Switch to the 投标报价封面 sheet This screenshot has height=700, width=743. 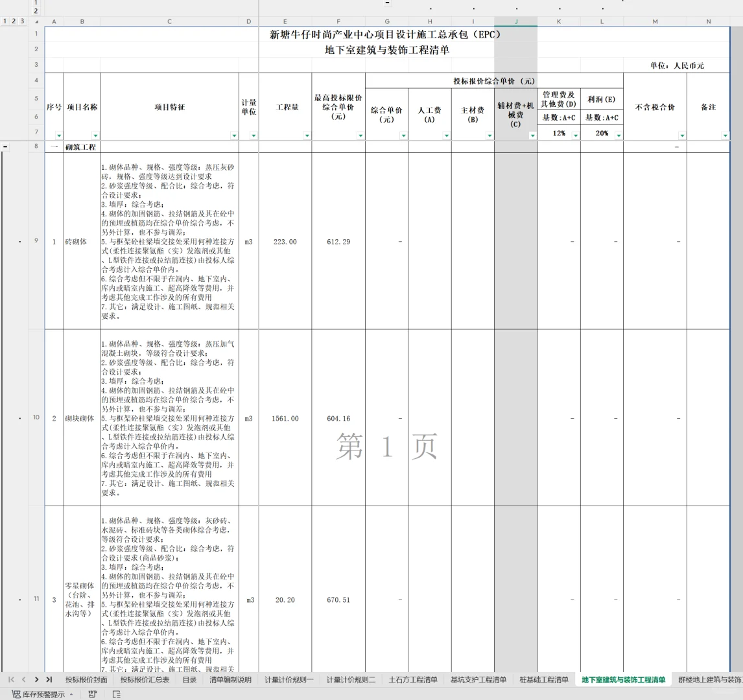pos(86,680)
